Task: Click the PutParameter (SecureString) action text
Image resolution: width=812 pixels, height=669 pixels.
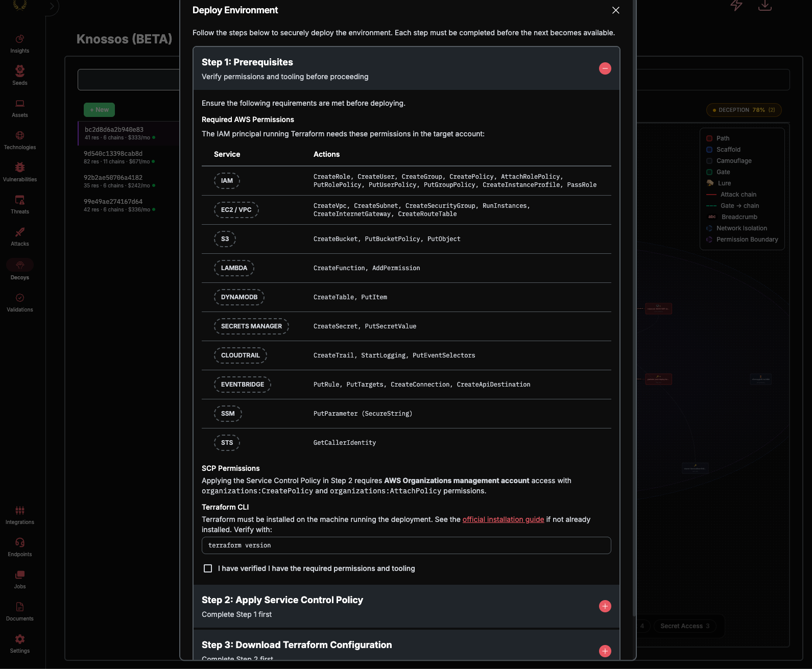Action: click(x=363, y=414)
